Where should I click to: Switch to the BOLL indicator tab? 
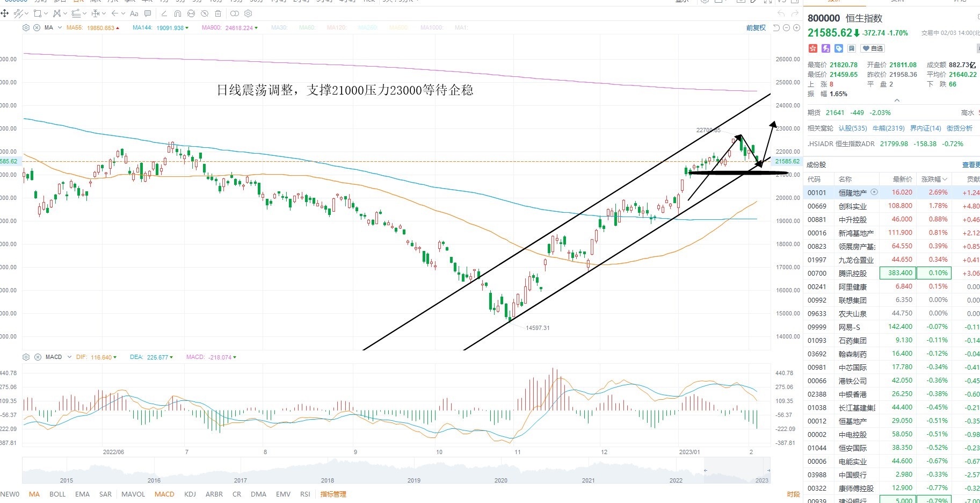pos(57,494)
